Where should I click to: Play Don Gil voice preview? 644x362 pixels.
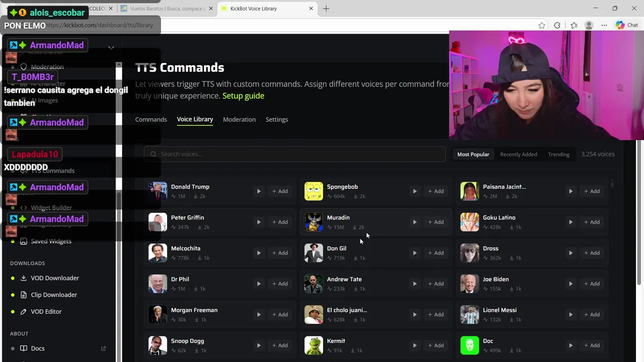tap(415, 253)
